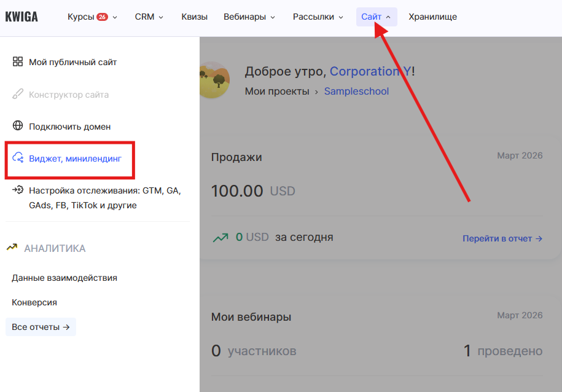Collapse the Сайт menu chevron
Screen dimensions: 562x392
pyautogui.click(x=388, y=17)
